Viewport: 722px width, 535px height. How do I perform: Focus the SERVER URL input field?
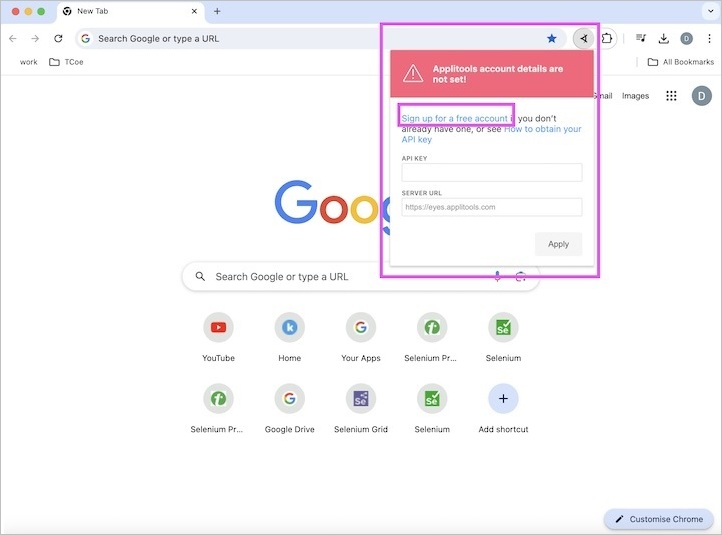pos(492,207)
